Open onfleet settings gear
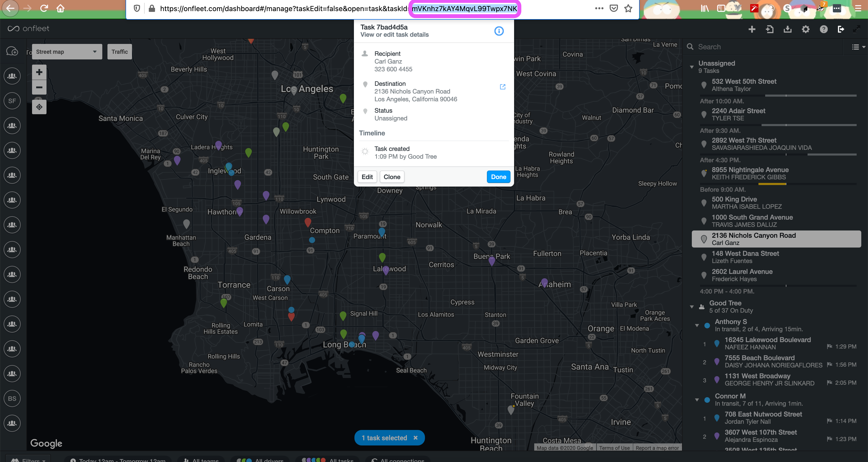This screenshot has height=462, width=868. 805,29
